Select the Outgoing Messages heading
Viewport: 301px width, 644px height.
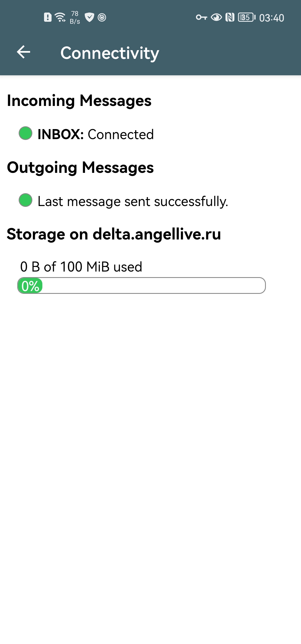(80, 168)
